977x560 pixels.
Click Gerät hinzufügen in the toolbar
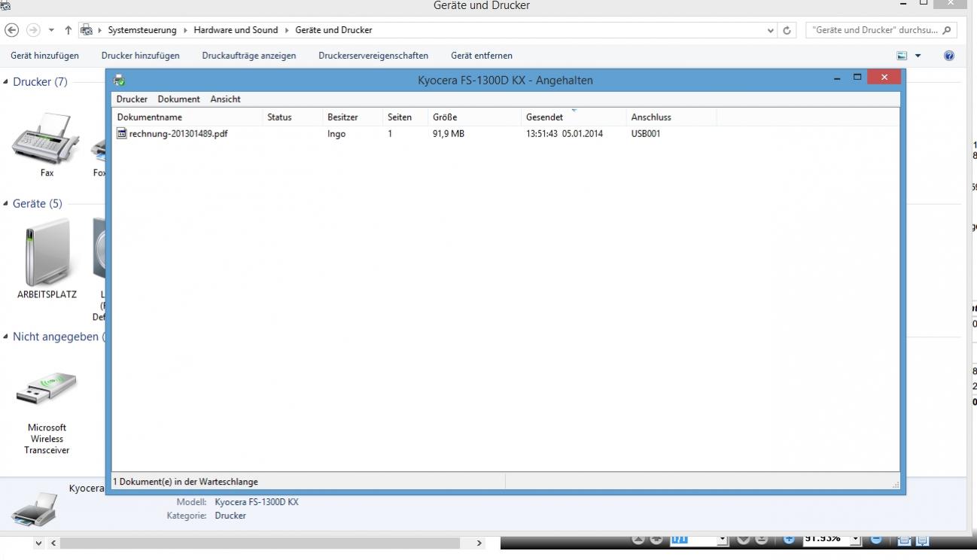point(44,56)
